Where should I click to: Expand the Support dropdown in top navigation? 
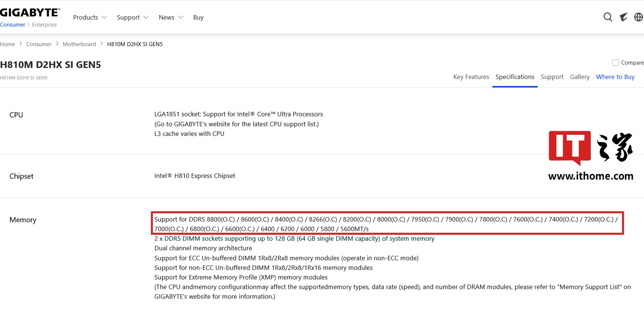click(132, 17)
